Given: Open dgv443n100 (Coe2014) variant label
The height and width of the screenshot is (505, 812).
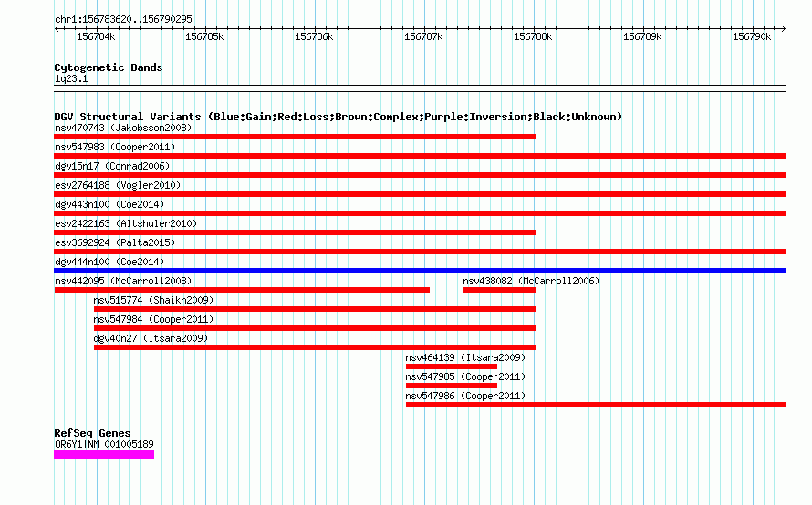Looking at the screenshot, I should pyautogui.click(x=109, y=204).
